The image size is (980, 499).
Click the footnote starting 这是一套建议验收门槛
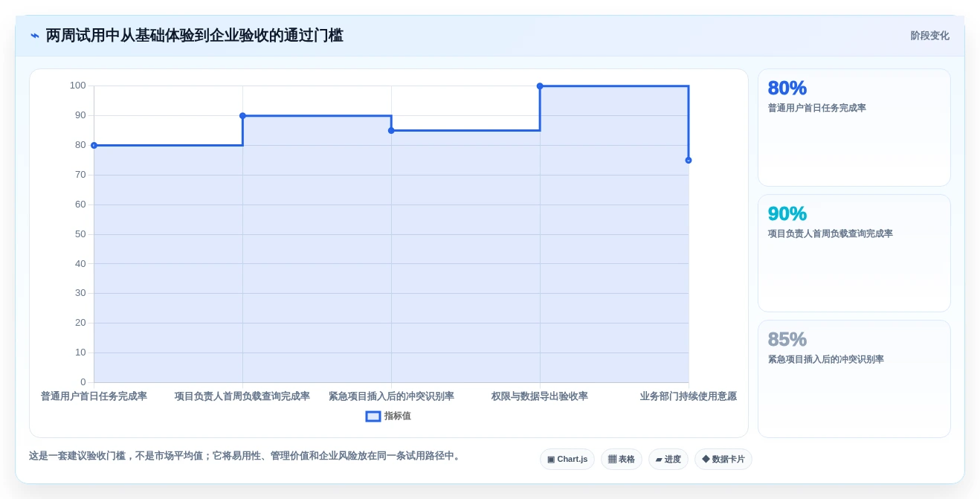pos(246,456)
